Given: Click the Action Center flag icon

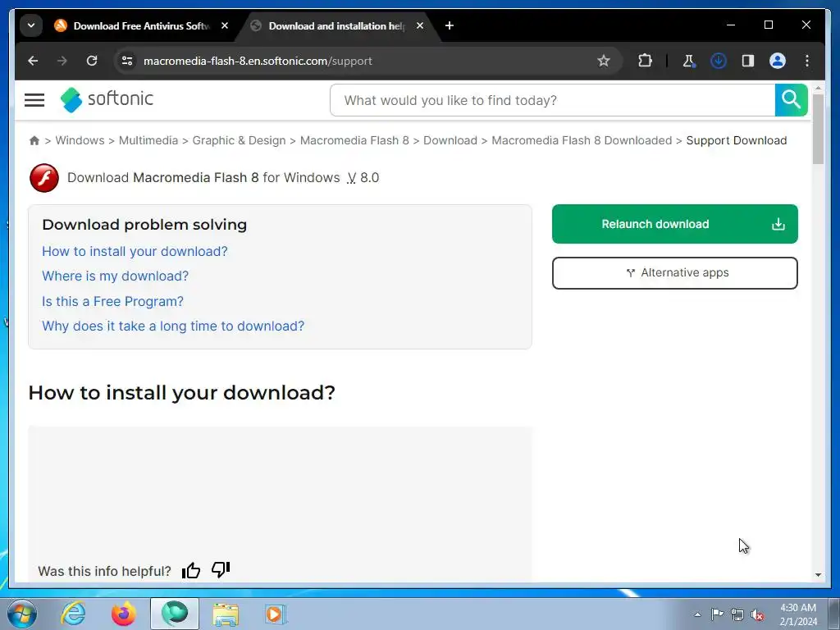Looking at the screenshot, I should click(x=717, y=614).
